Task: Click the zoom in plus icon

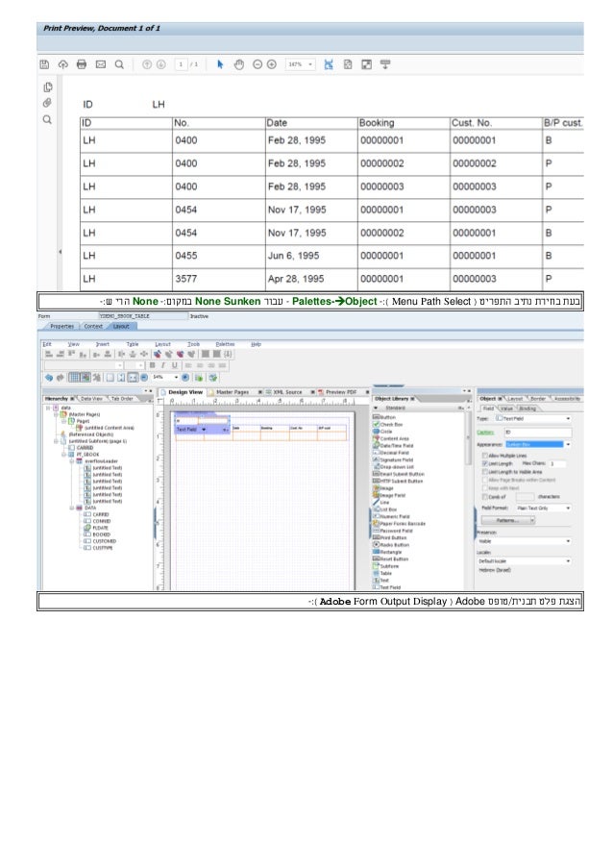Action: 272,64
